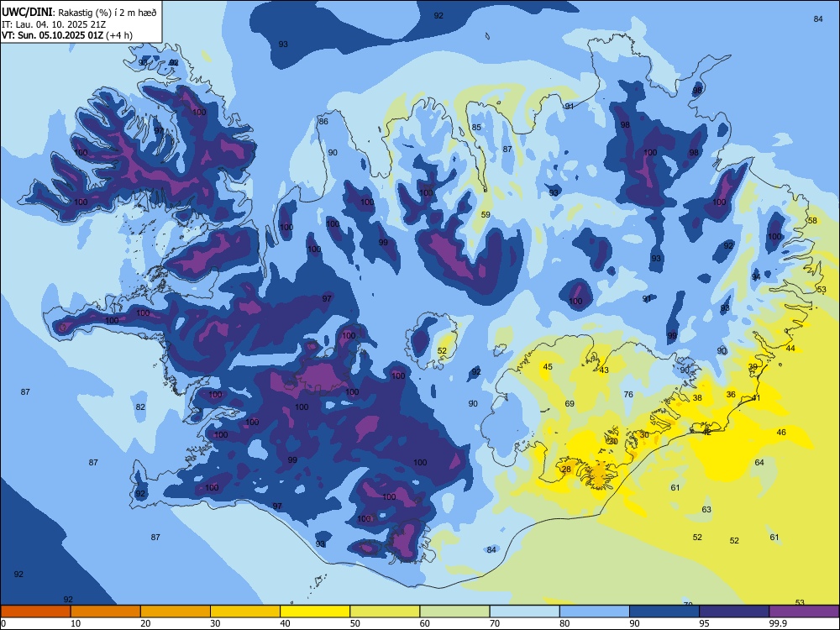The height and width of the screenshot is (630, 840).
Task: Select the '0' legend scale label
Action: click(x=3, y=623)
